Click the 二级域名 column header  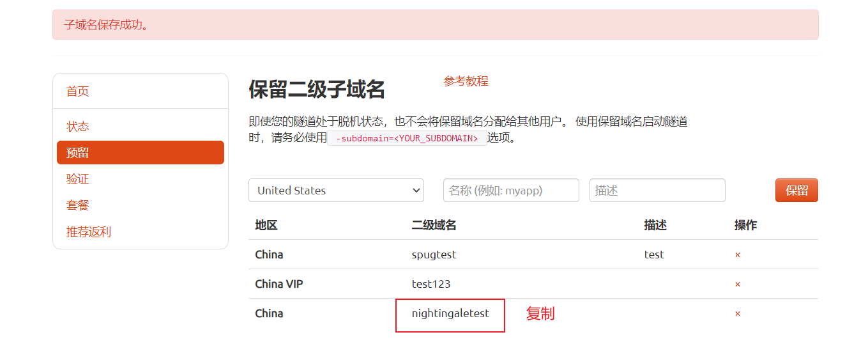(x=434, y=225)
